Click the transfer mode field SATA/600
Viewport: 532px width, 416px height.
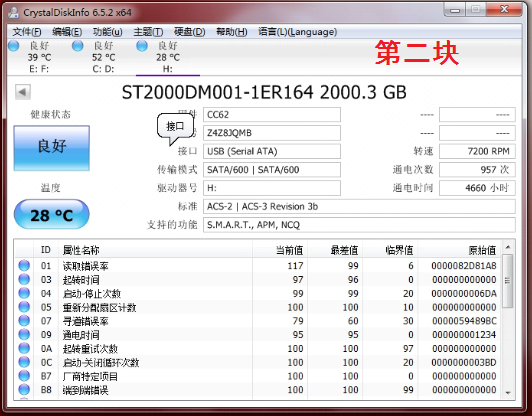pos(272,170)
